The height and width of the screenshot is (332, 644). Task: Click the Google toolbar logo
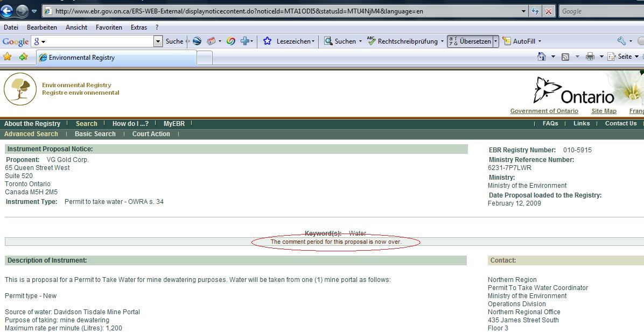[16, 41]
